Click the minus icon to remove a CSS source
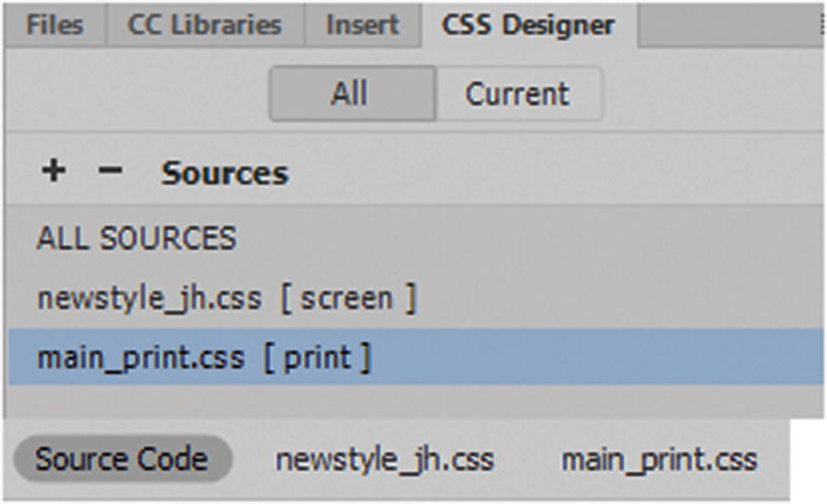Image resolution: width=827 pixels, height=504 pixels. click(x=109, y=171)
